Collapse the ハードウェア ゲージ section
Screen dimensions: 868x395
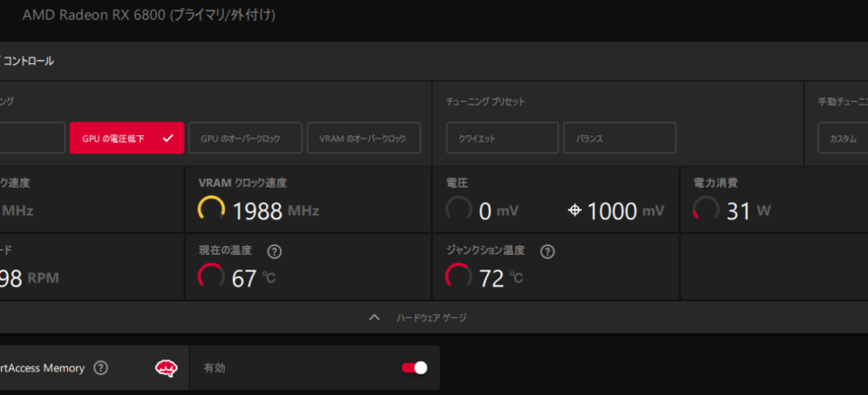[418, 317]
